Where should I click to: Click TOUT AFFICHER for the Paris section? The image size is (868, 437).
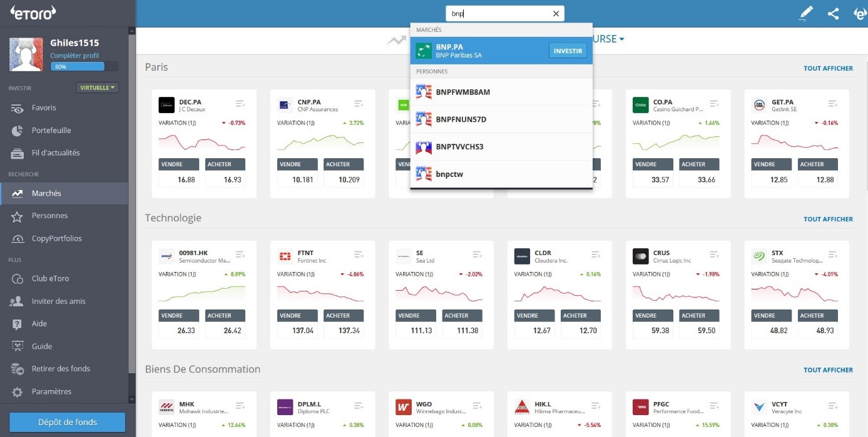point(828,68)
